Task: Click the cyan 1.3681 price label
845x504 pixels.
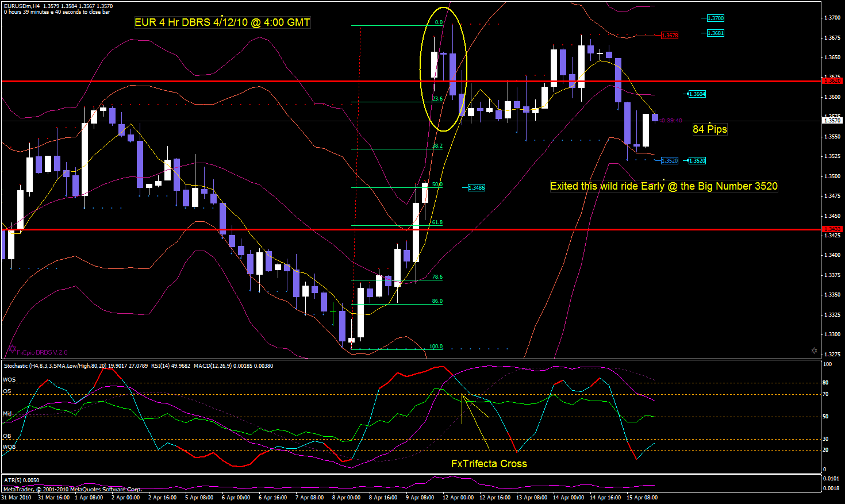Action: coord(715,33)
